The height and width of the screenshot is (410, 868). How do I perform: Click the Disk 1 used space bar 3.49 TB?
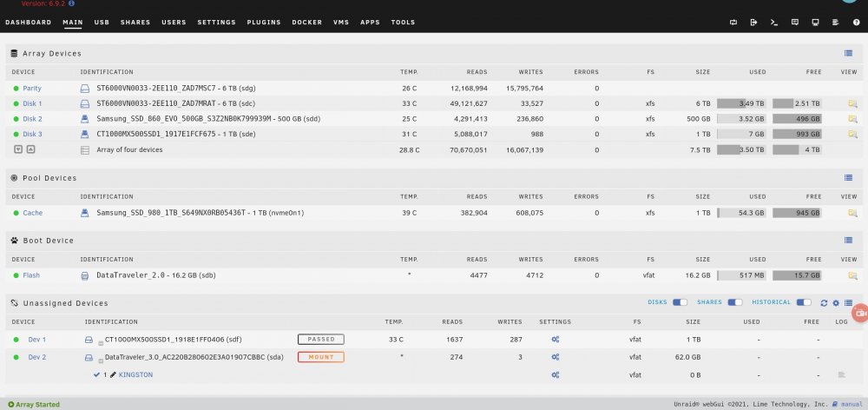(x=742, y=103)
